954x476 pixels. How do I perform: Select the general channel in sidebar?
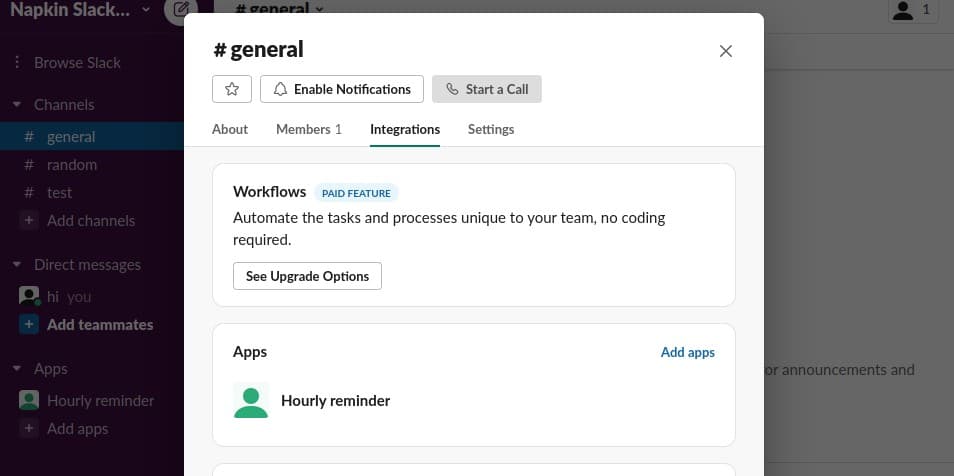tap(92, 136)
